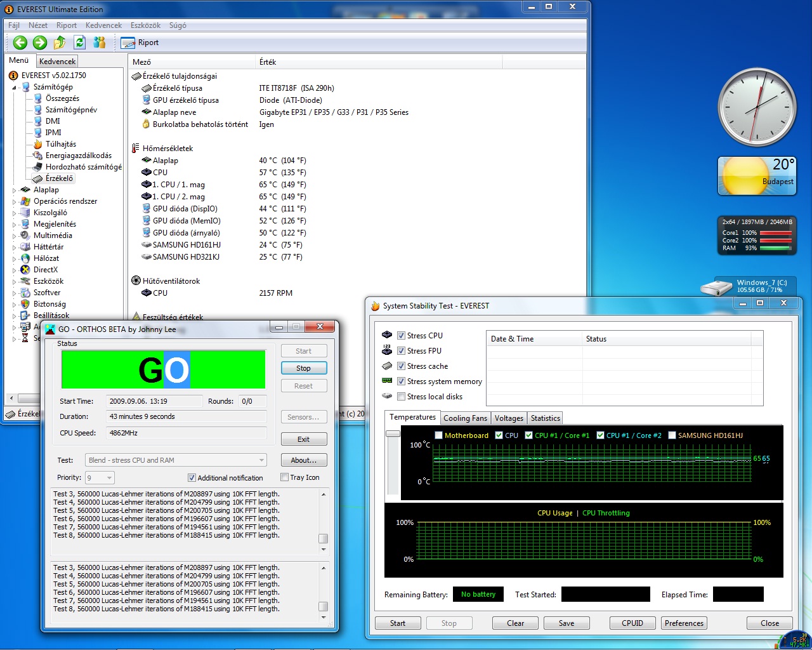Toggle CPU #1 / Core #2 graph checkbox
Viewport: 812px width, 650px height.
[x=600, y=435]
